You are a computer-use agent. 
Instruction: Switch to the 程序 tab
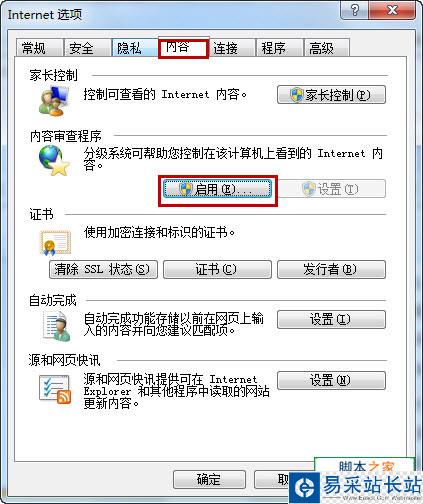279,48
